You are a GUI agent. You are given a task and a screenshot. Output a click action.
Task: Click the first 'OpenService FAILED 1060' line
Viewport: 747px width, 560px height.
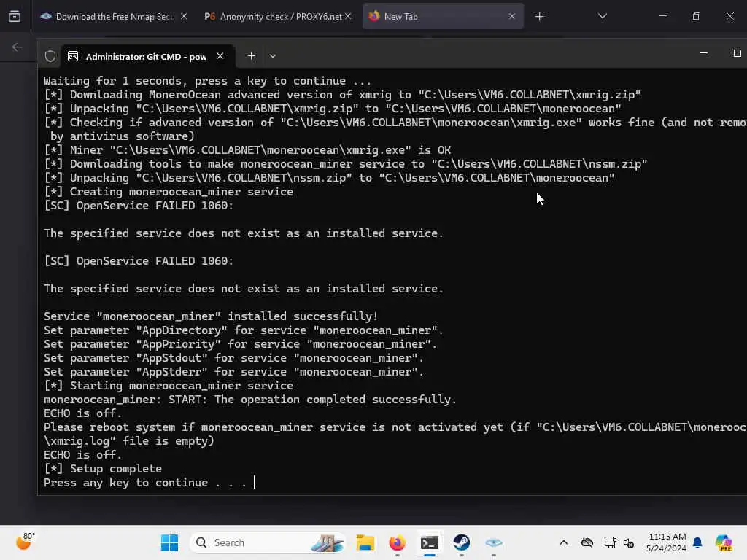click(x=139, y=205)
